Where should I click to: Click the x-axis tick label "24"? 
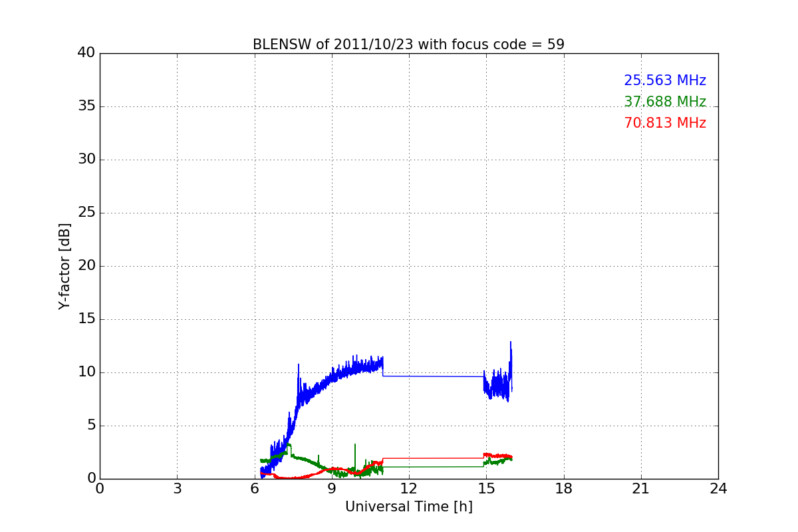718,489
